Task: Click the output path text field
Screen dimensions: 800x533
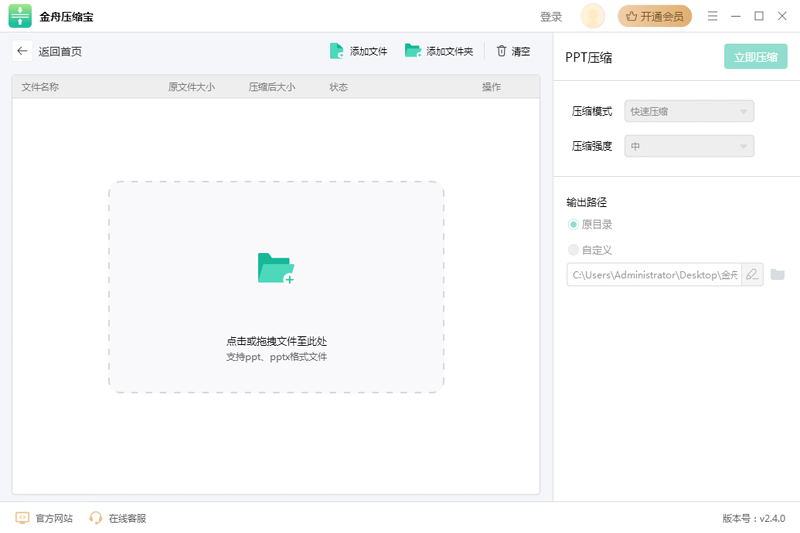Action: point(654,275)
